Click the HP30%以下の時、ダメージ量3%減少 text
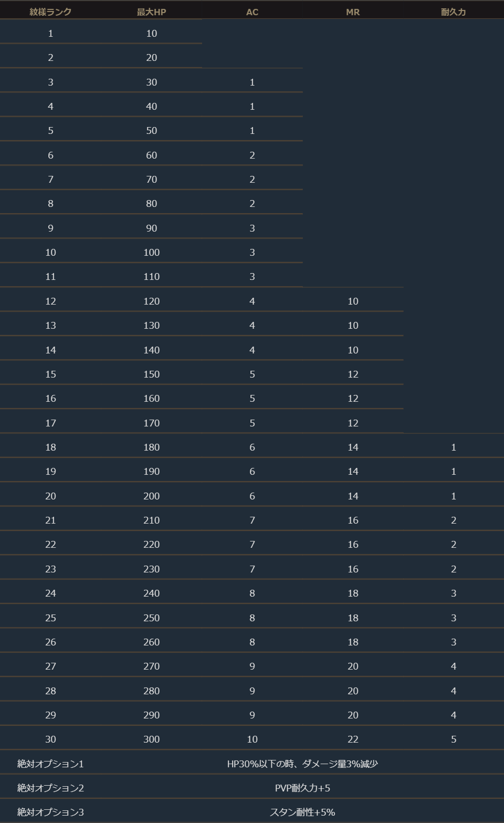Image resolution: width=504 pixels, height=823 pixels. [x=302, y=764]
